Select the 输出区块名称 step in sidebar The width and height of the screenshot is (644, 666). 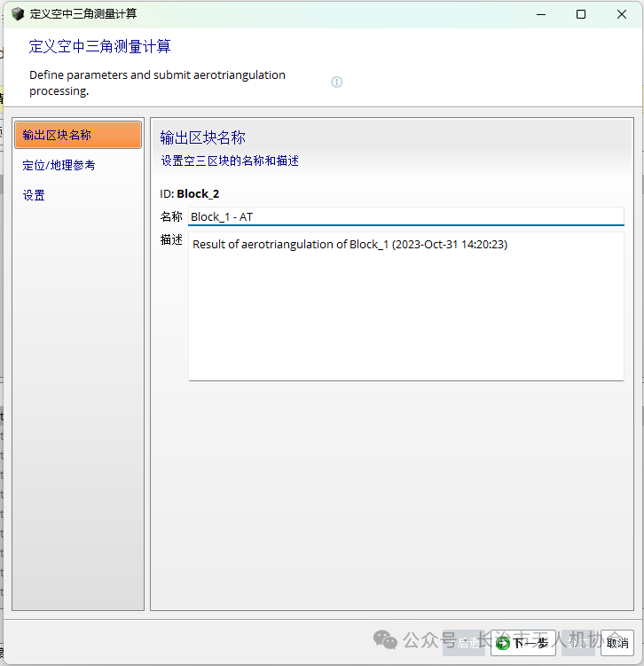pyautogui.click(x=78, y=135)
